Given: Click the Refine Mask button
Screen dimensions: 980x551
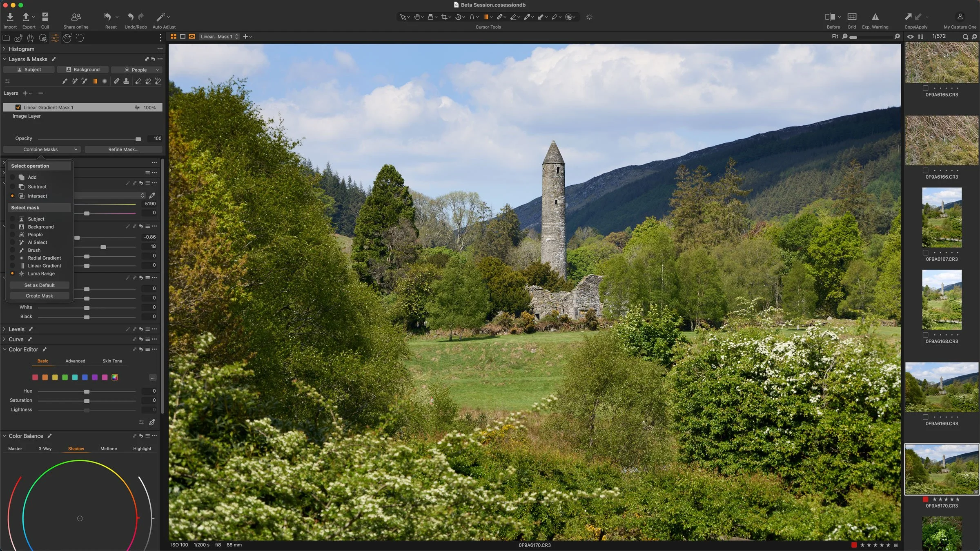Looking at the screenshot, I should pyautogui.click(x=123, y=149).
